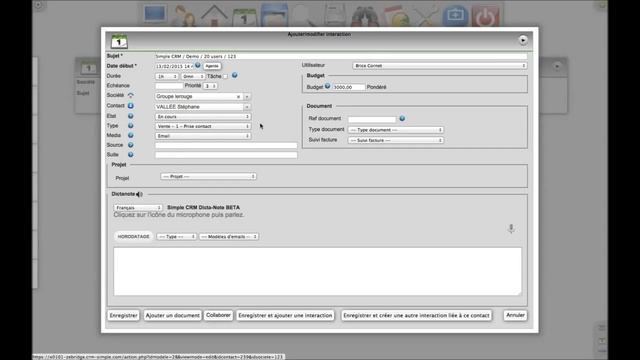Click the red icon beside Société label
Viewport: 640px width, 360px height.
click(131, 95)
